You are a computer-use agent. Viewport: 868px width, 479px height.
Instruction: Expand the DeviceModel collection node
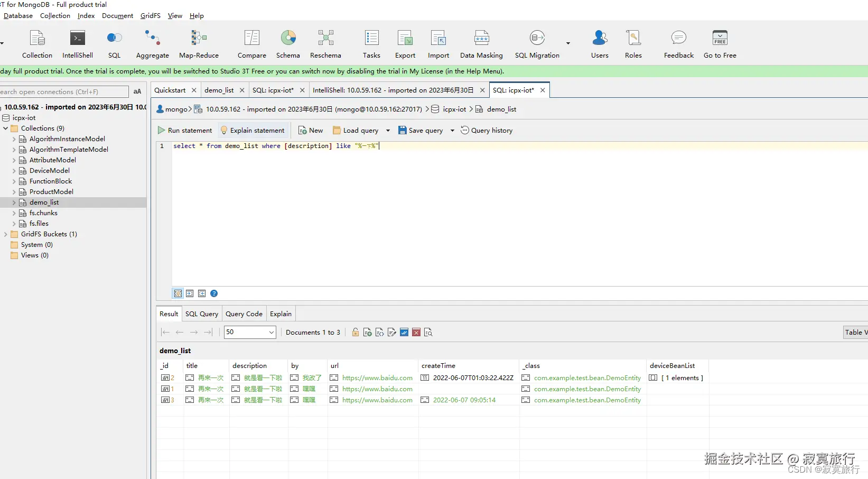14,171
